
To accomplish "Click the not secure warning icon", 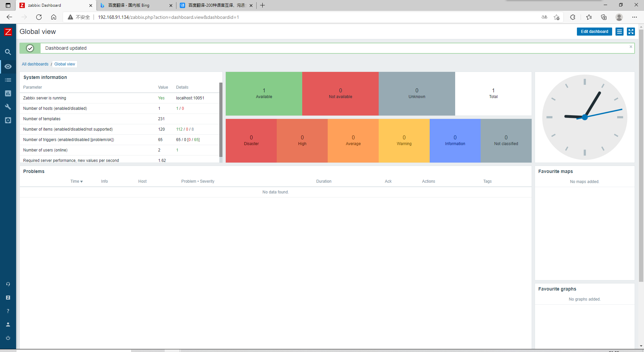I will pyautogui.click(x=70, y=17).
